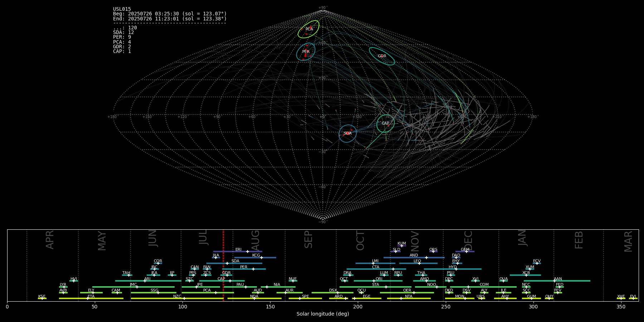The height and width of the screenshot is (322, 644).
Task: Click the 'PCA: 4' legend count
Action: coord(122,42)
